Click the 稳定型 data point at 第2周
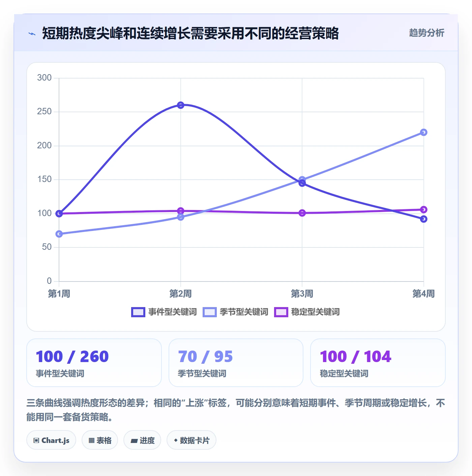 (x=181, y=211)
